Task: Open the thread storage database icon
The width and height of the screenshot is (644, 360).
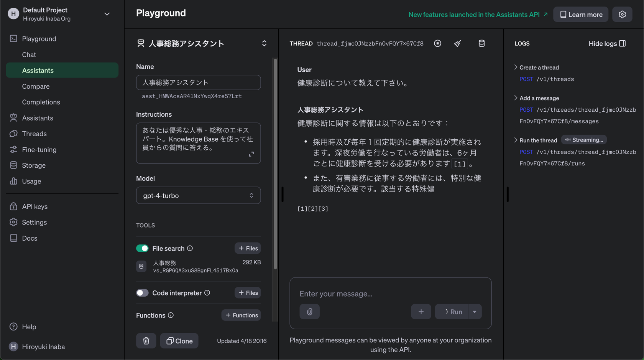Action: click(481, 43)
